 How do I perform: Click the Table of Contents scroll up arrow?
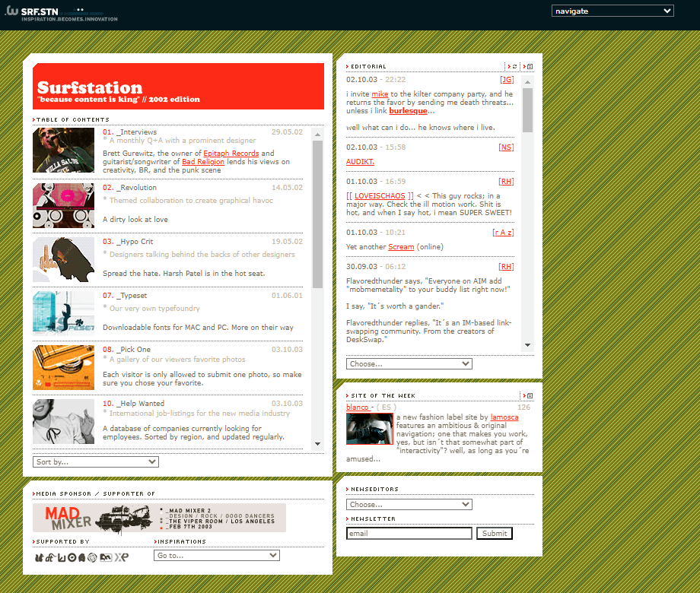click(x=317, y=135)
